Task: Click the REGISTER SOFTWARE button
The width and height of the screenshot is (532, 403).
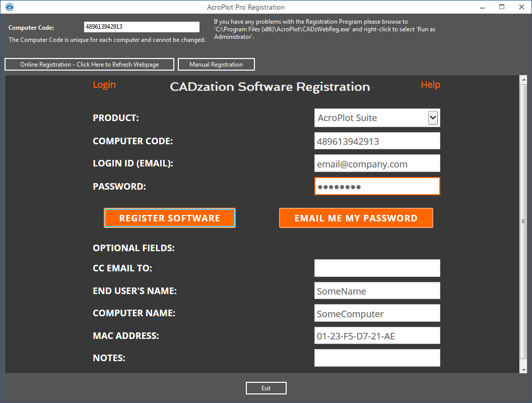Action: click(x=170, y=218)
